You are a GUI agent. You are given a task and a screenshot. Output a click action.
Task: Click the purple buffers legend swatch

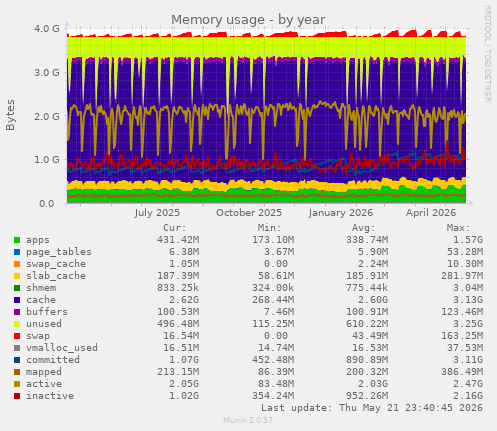point(17,312)
